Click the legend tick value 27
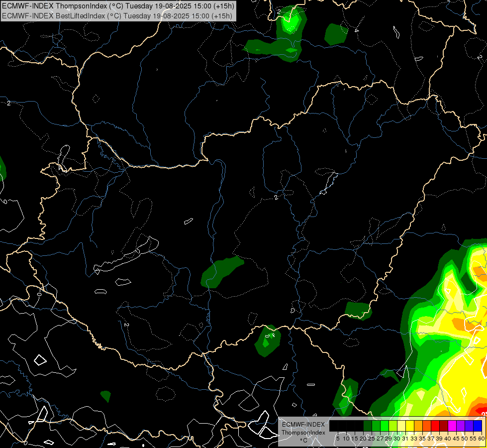This screenshot has width=487, height=448. click(x=380, y=439)
